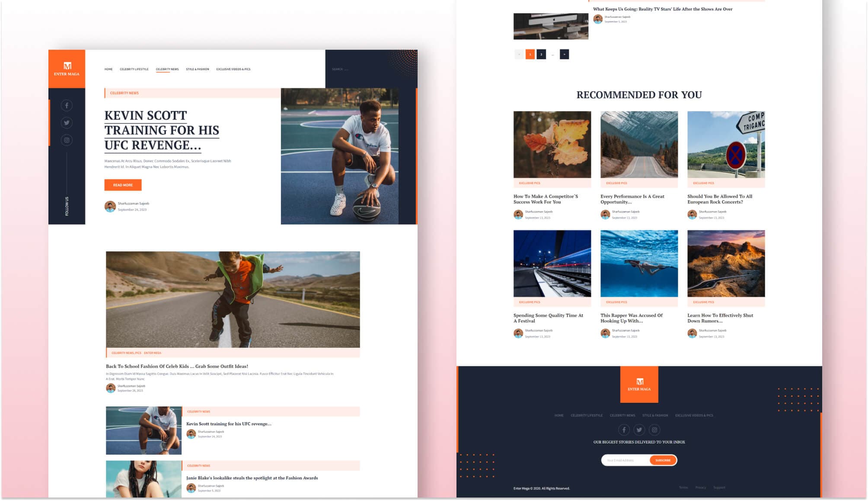Click the Enter Maga logo in the footer
The image size is (868, 501).
639,385
